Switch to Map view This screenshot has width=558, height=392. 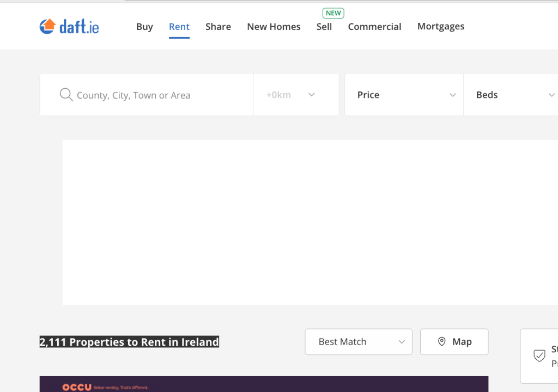[454, 342]
